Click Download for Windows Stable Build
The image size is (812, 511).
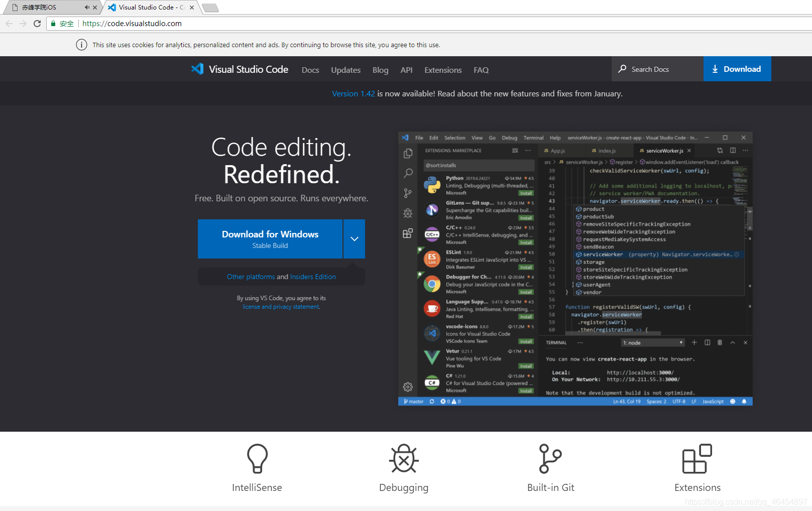pos(270,239)
